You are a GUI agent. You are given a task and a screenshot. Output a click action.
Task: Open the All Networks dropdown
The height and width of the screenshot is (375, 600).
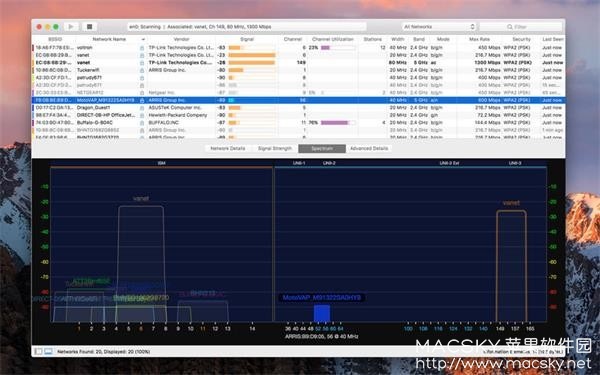click(439, 27)
